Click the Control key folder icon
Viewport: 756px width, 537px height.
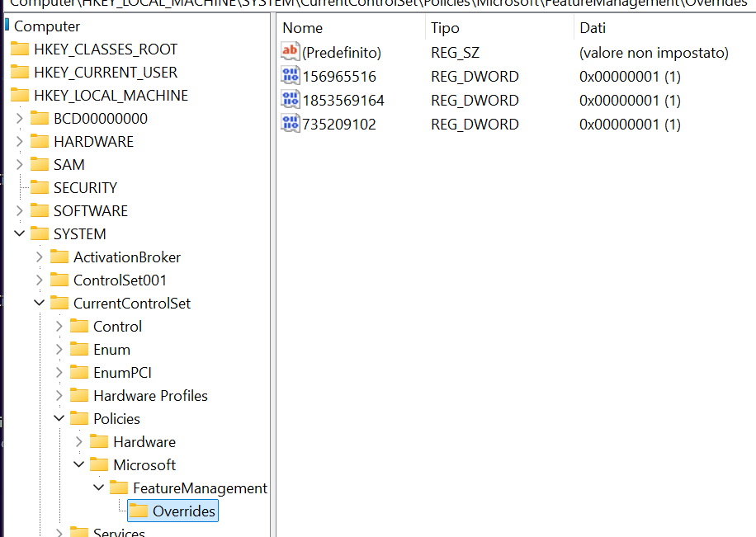[x=79, y=327]
